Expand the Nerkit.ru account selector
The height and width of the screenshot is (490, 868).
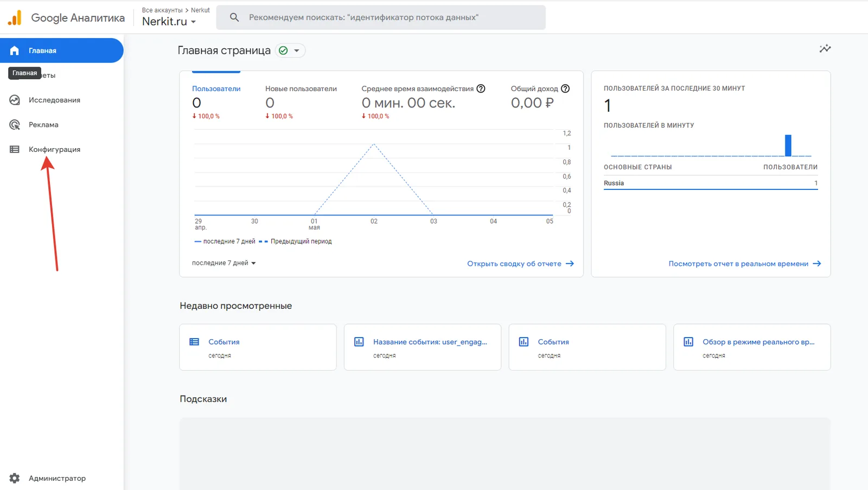(x=169, y=22)
